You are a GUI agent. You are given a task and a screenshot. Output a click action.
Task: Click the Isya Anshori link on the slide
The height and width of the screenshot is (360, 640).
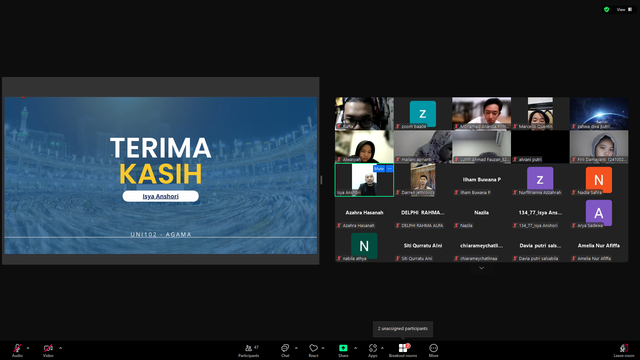tap(160, 196)
